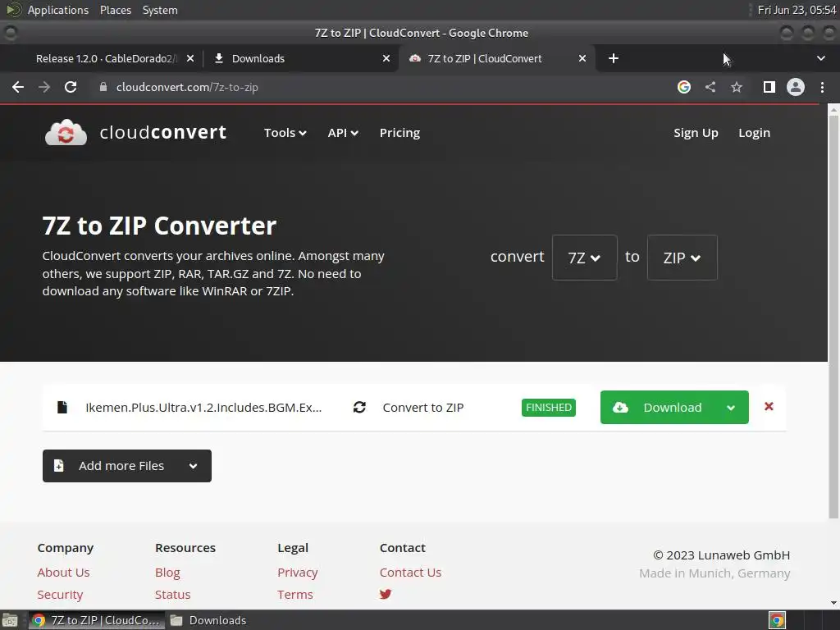This screenshot has height=630, width=840.
Task: Open the Places menu
Action: tap(115, 10)
